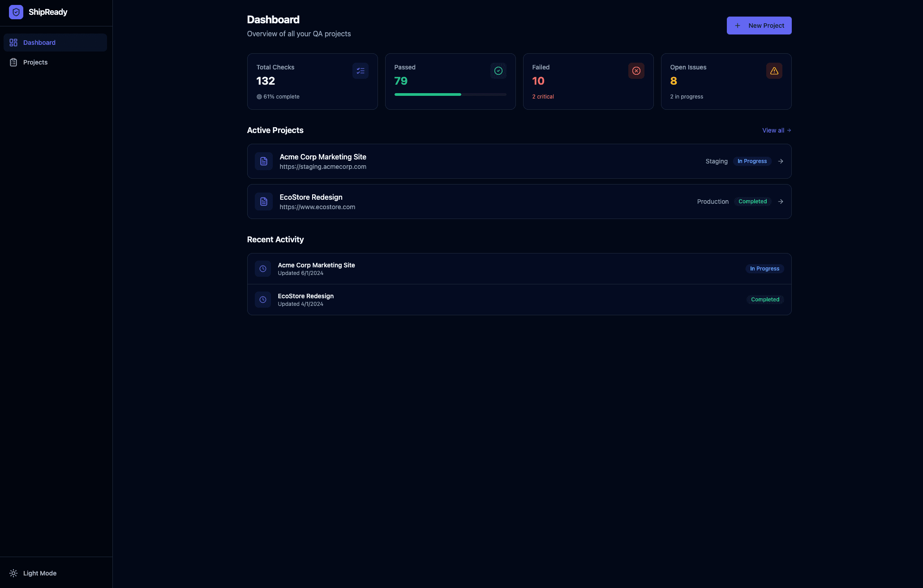Image resolution: width=923 pixels, height=588 pixels.
Task: Click Acme Corp Marketing Site in Recent Activity
Action: [316, 265]
